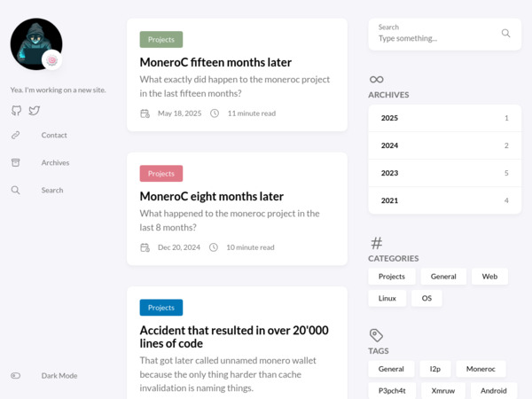Image resolution: width=532 pixels, height=399 pixels.
Task: Select the Web category chip
Action: point(489,277)
